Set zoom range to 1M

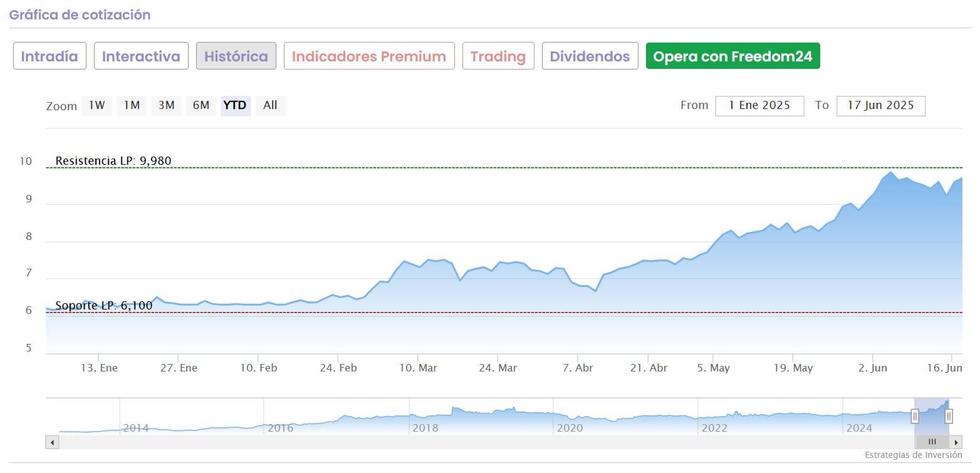(131, 105)
